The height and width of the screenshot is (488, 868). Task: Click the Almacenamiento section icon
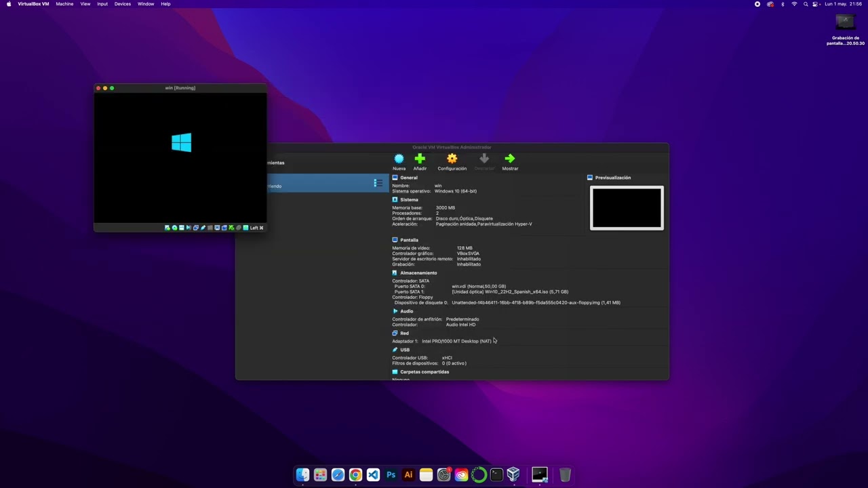coord(395,272)
